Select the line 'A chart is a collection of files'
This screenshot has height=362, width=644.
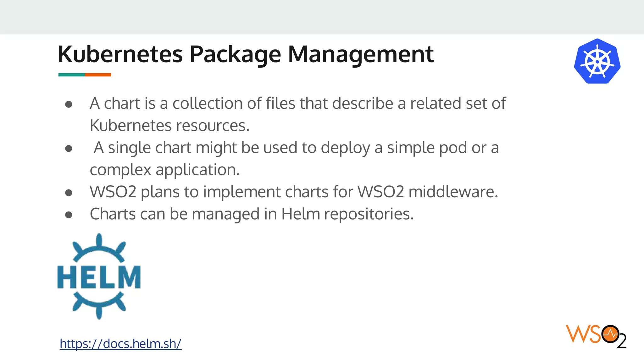tap(297, 103)
